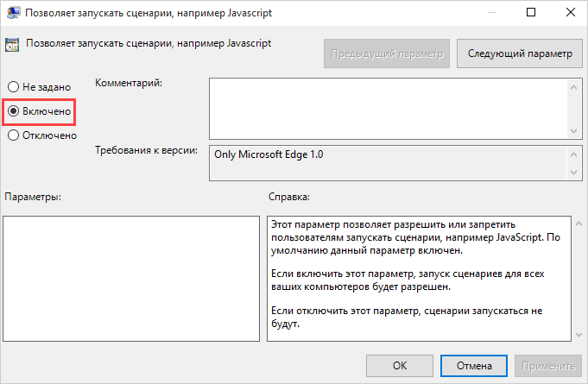Select the "Включено" radio button
The height and width of the screenshot is (384, 588).
(14, 111)
